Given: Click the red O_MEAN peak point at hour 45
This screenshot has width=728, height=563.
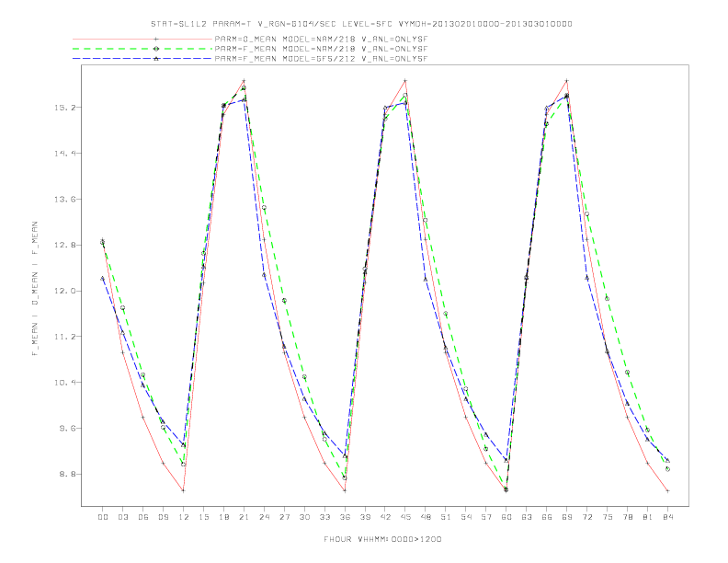Looking at the screenshot, I should point(405,81).
